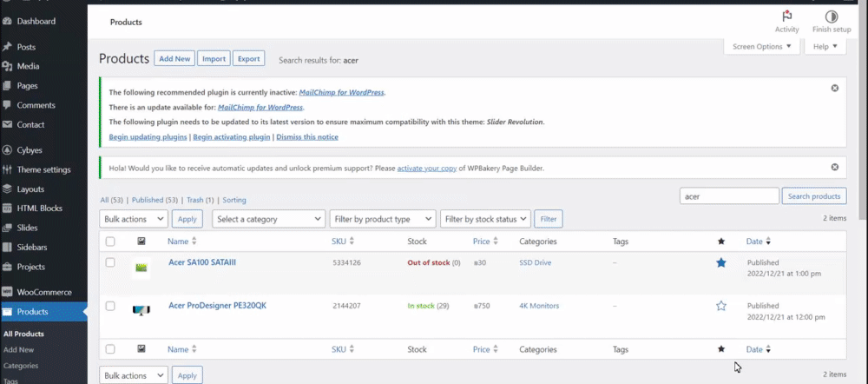Image resolution: width=868 pixels, height=384 pixels.
Task: Click the Posts pushpin icon
Action: tap(7, 47)
